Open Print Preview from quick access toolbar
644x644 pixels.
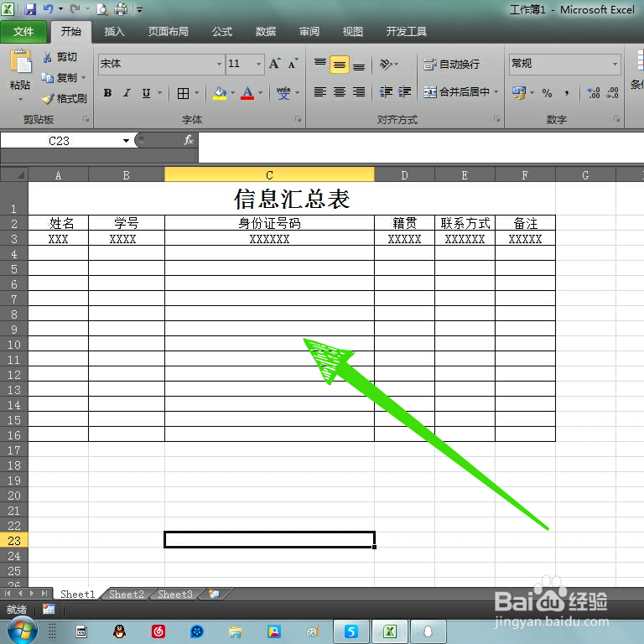pyautogui.click(x=102, y=9)
